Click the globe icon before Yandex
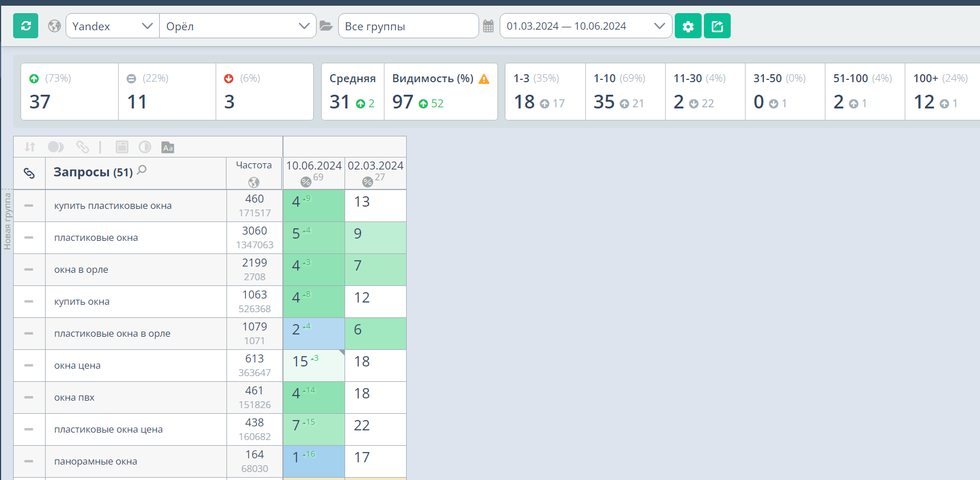This screenshot has height=480, width=980. coord(54,26)
